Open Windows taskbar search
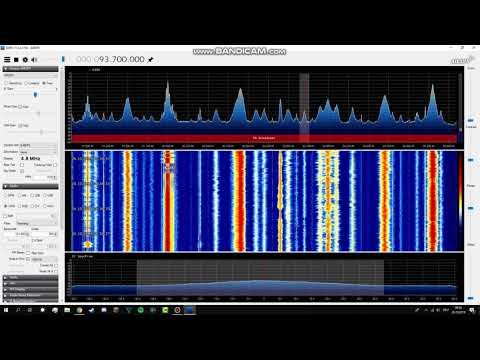Image resolution: width=480 pixels, height=360 pixels. (18, 310)
